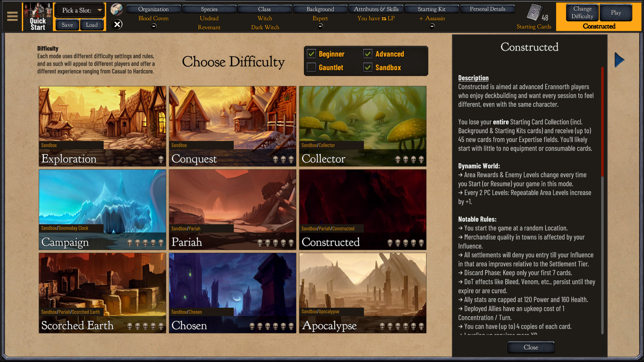Collapse the Expert background expander
This screenshot has height=362, width=644.
320,26
